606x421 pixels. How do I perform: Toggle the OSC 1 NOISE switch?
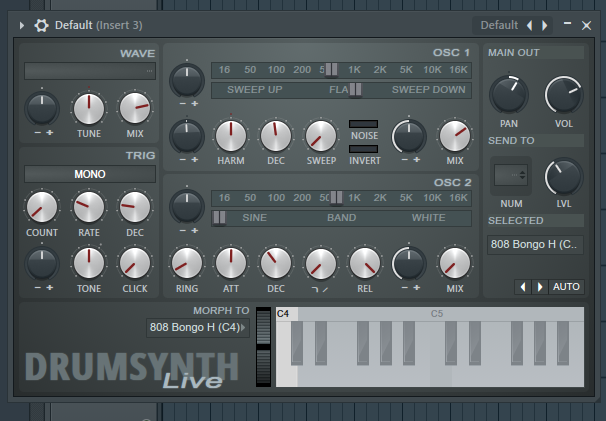[x=363, y=124]
